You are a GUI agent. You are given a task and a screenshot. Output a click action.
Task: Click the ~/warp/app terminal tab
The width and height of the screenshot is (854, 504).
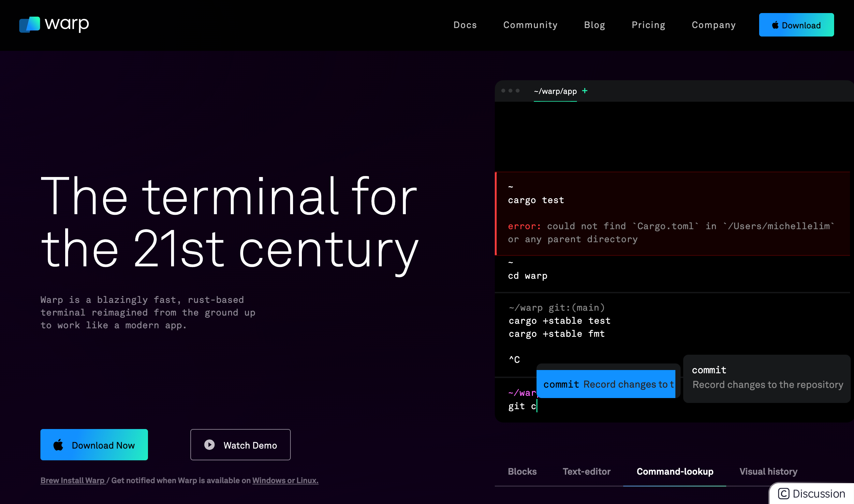[x=555, y=91]
